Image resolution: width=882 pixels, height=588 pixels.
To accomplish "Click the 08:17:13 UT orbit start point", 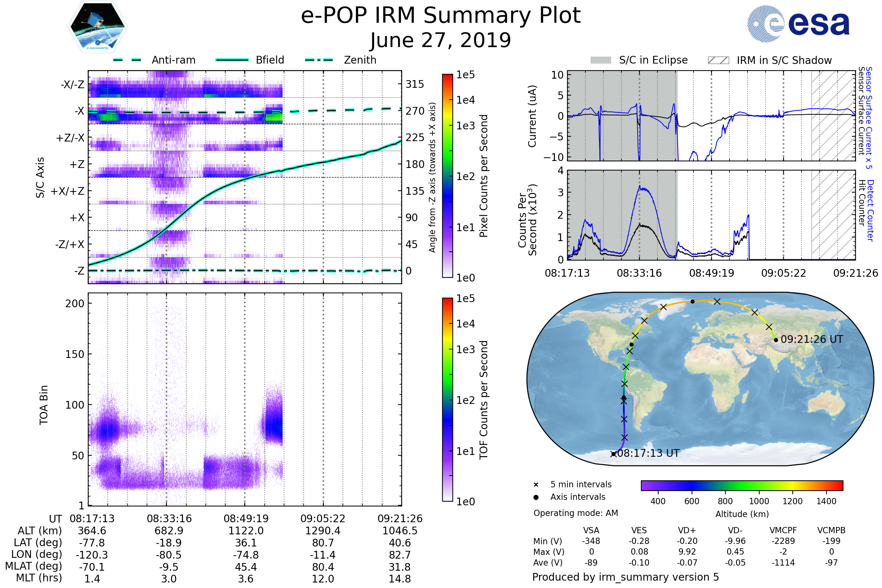I will (613, 454).
